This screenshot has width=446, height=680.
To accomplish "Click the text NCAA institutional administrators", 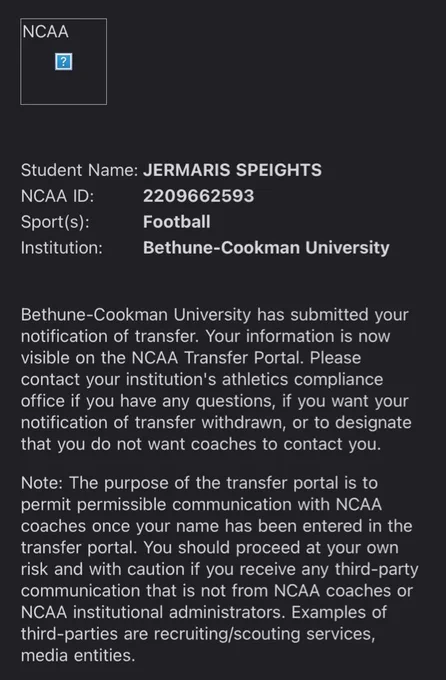I will coord(153,612).
